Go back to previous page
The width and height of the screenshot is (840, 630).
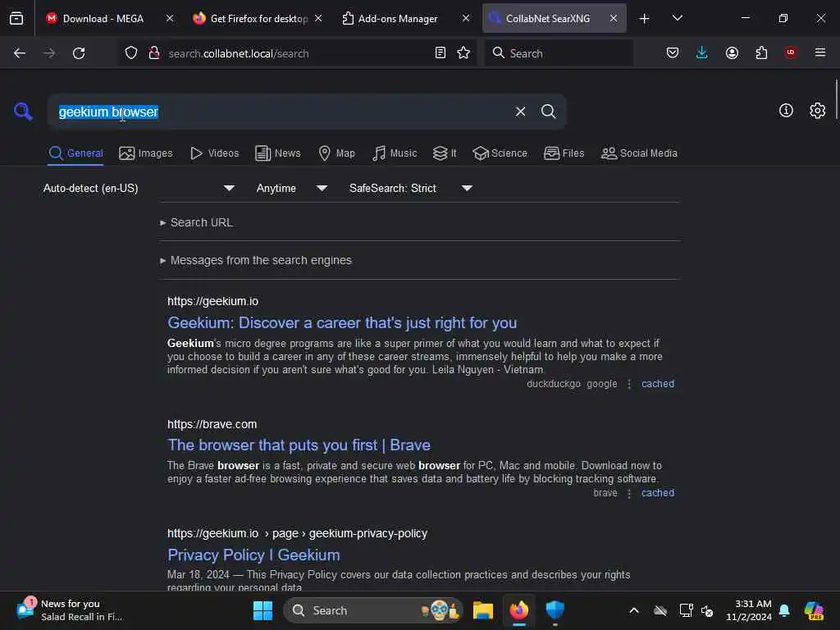[x=20, y=53]
